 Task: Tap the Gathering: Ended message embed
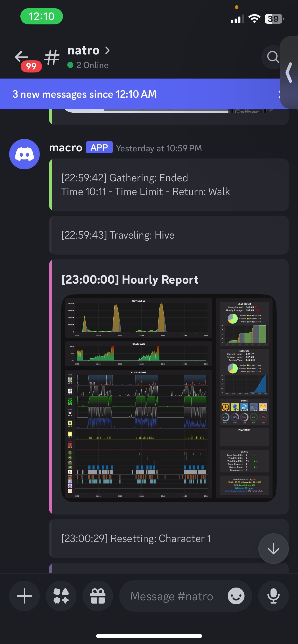[x=169, y=185]
